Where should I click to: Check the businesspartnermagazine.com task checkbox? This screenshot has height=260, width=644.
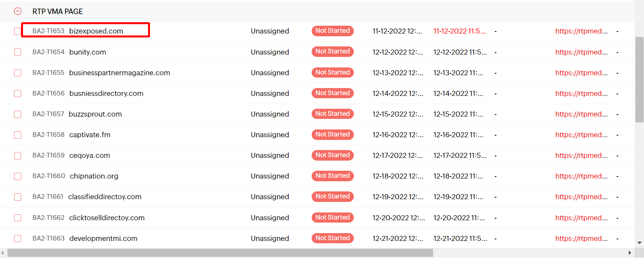tap(18, 73)
